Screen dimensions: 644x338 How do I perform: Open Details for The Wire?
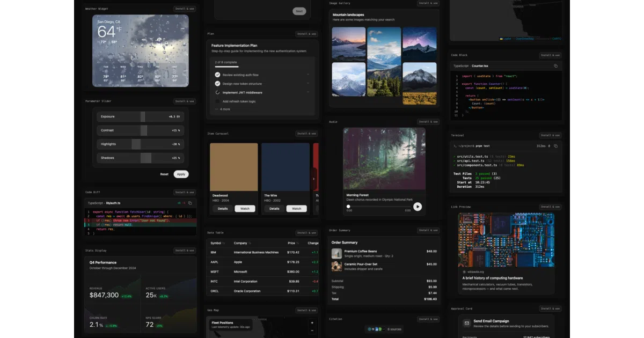point(274,208)
